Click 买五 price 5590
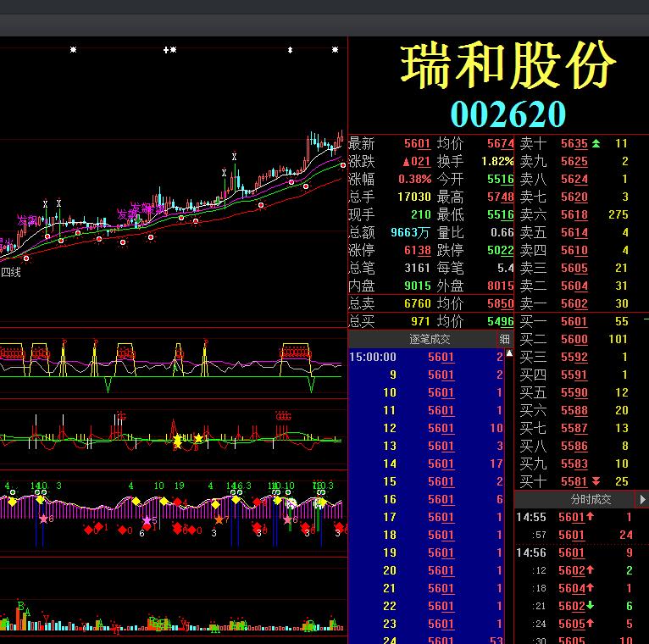649x644 pixels. (x=574, y=393)
